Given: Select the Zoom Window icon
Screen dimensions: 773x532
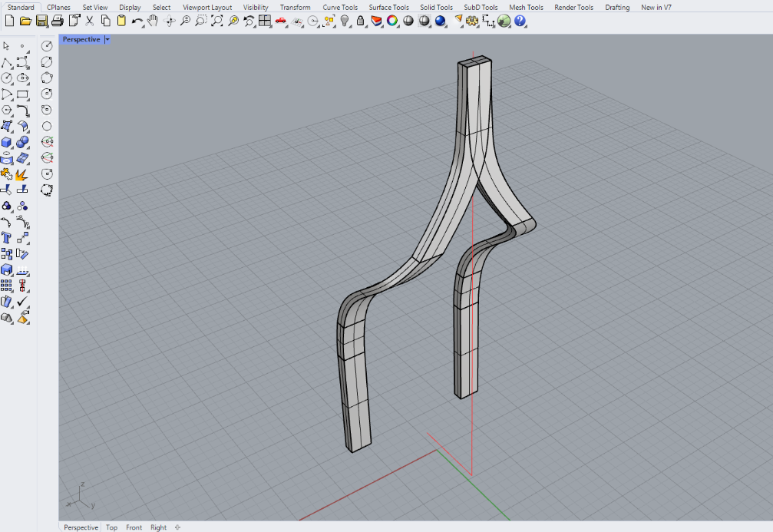Looking at the screenshot, I should [201, 21].
